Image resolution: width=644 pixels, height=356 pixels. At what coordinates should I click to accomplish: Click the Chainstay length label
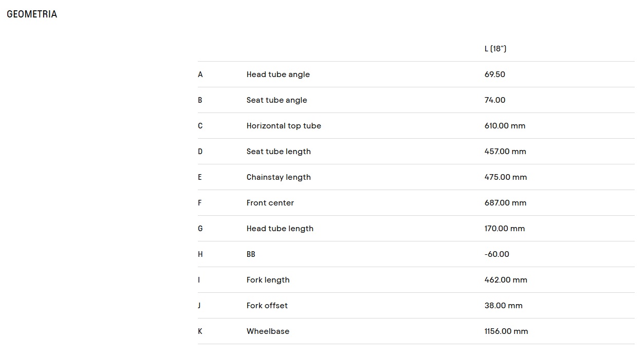point(279,177)
